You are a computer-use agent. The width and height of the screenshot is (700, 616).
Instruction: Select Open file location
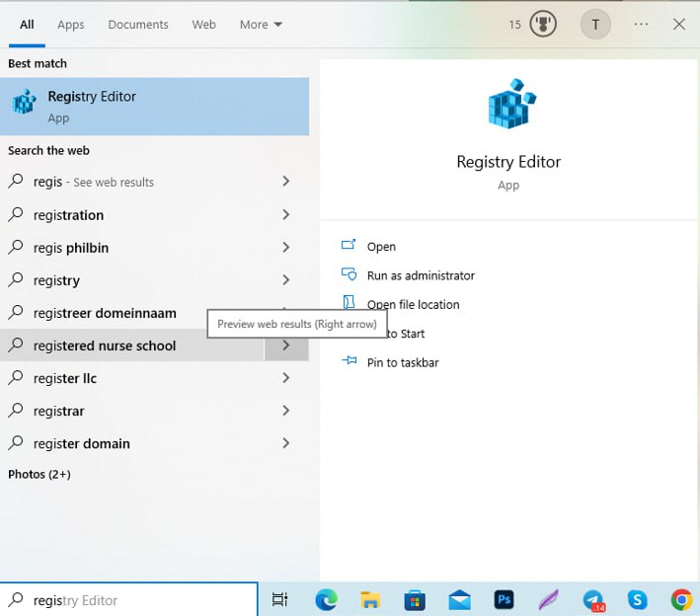(x=413, y=304)
